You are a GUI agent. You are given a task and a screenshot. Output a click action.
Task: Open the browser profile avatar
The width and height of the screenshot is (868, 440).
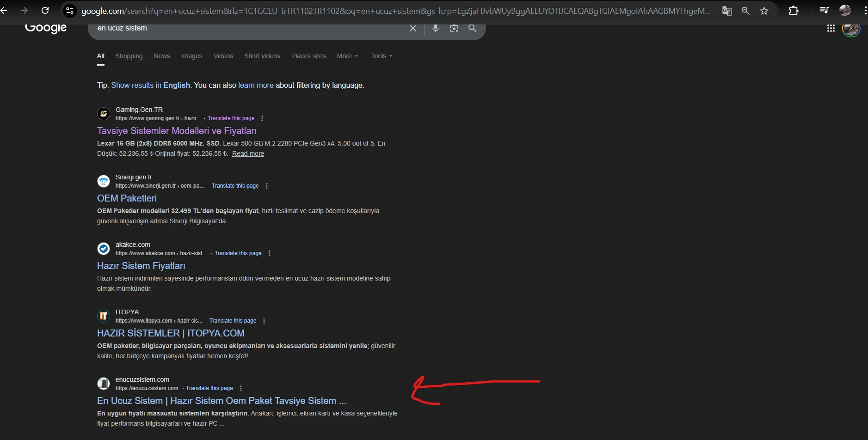(845, 10)
